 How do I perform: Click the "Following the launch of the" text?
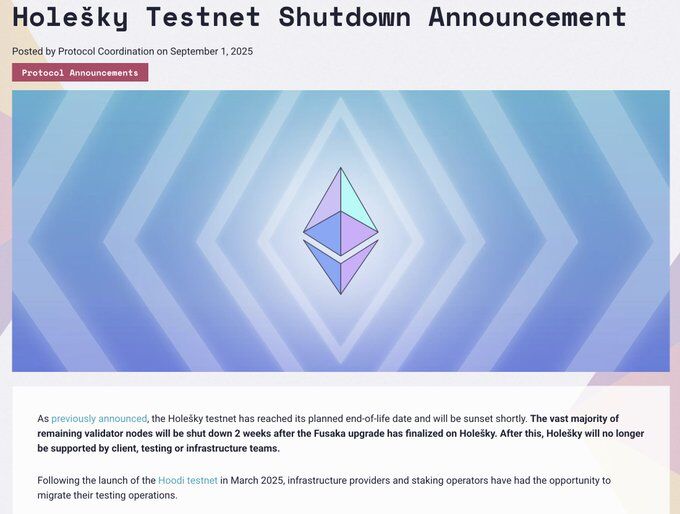(x=97, y=480)
